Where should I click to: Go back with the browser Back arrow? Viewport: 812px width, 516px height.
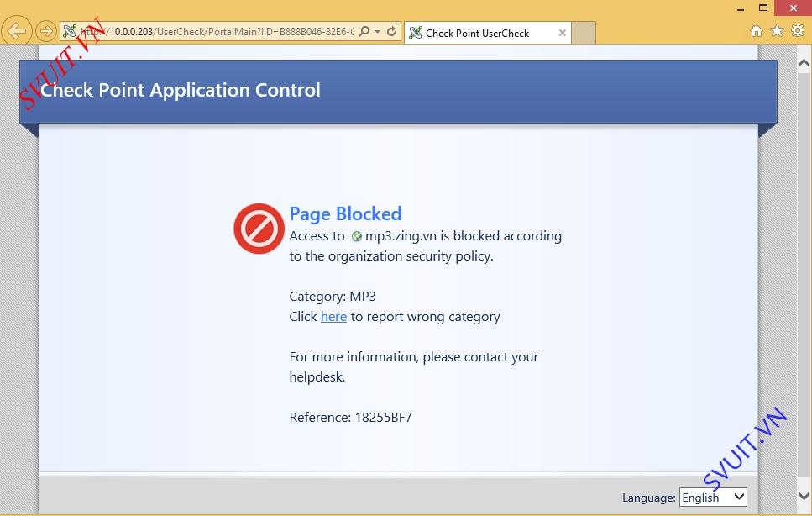[17, 31]
